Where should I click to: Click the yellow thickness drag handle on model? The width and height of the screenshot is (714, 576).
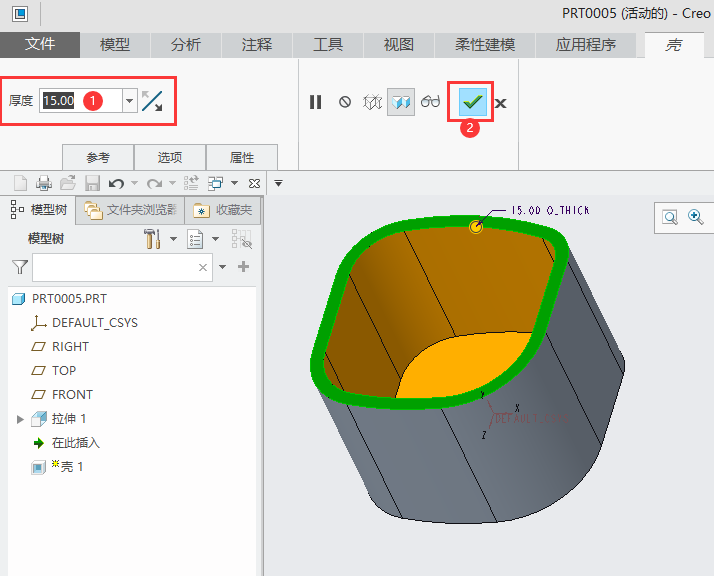click(x=475, y=227)
